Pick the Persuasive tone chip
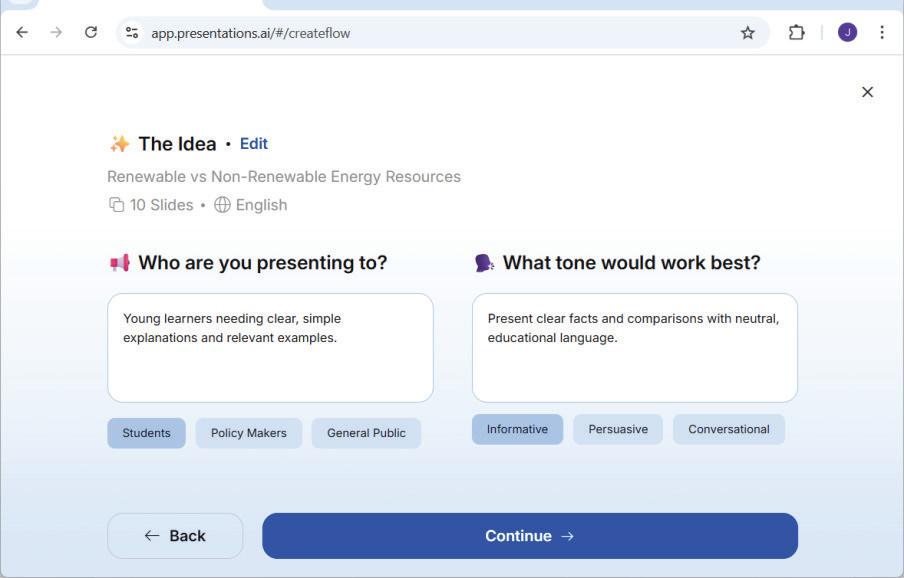 (618, 429)
